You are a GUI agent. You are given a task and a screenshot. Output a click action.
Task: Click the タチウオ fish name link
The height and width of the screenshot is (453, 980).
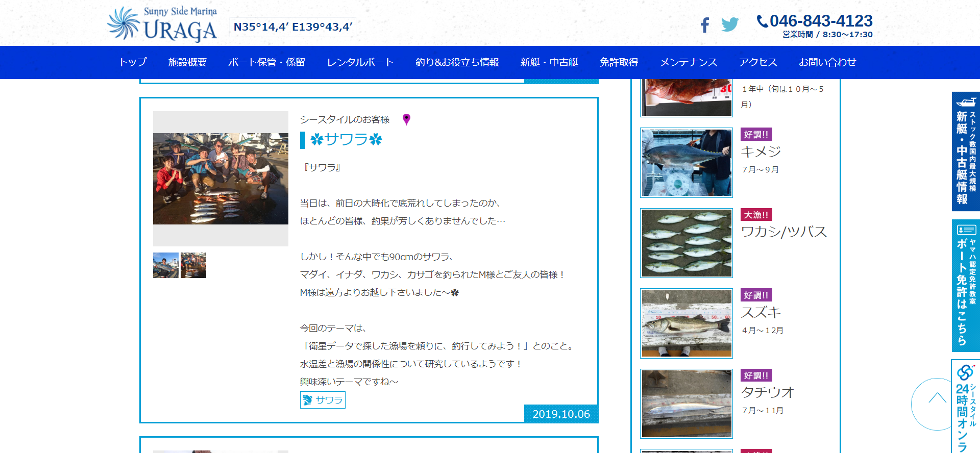[768, 392]
